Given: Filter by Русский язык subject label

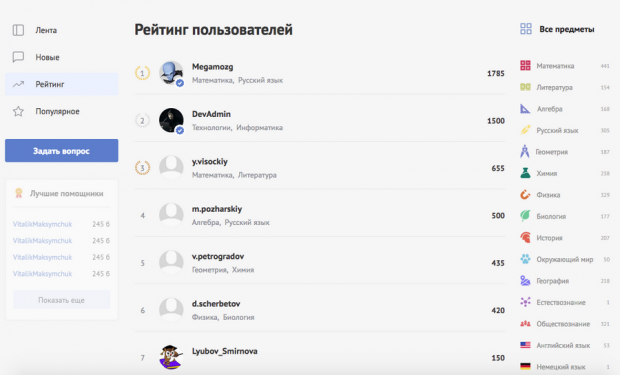Looking at the screenshot, I should pos(557,130).
